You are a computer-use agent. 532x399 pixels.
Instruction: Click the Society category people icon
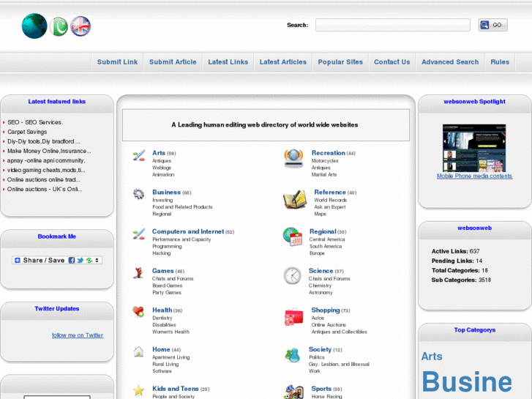[293, 355]
